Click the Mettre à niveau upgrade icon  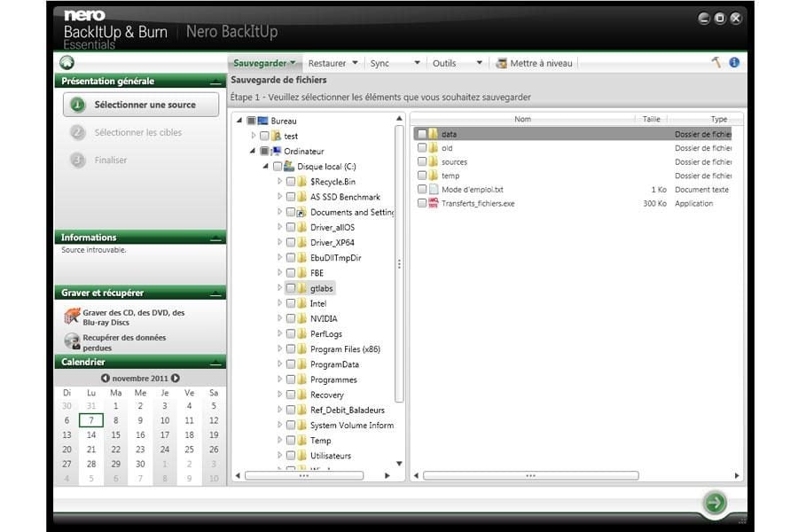click(501, 63)
